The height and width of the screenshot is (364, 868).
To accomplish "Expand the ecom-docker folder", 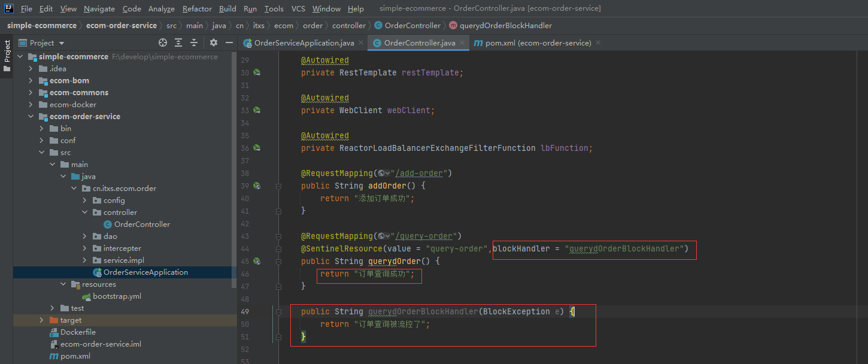I will pyautogui.click(x=31, y=104).
